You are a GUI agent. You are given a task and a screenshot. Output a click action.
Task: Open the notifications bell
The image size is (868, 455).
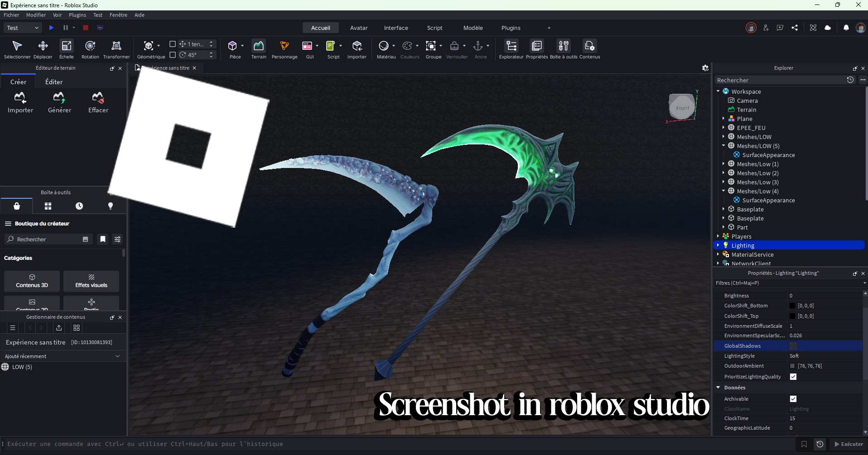[846, 28]
